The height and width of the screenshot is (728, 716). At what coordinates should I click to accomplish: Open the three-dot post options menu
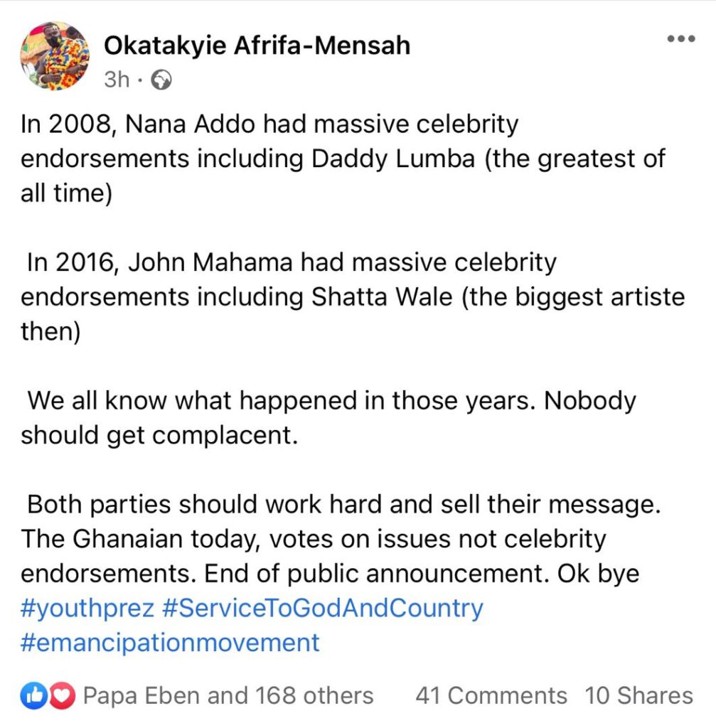tap(680, 38)
